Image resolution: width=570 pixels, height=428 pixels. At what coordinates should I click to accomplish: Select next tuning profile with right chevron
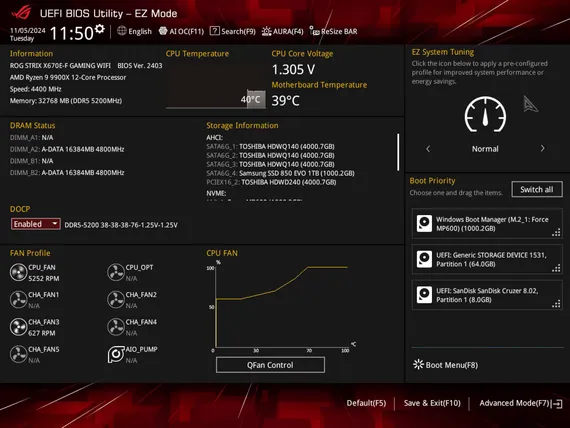click(x=542, y=148)
